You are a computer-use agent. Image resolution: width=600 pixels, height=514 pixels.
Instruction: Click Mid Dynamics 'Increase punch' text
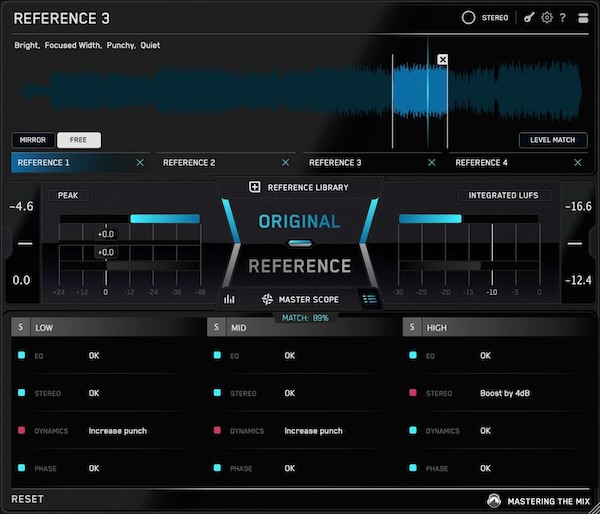click(x=314, y=431)
